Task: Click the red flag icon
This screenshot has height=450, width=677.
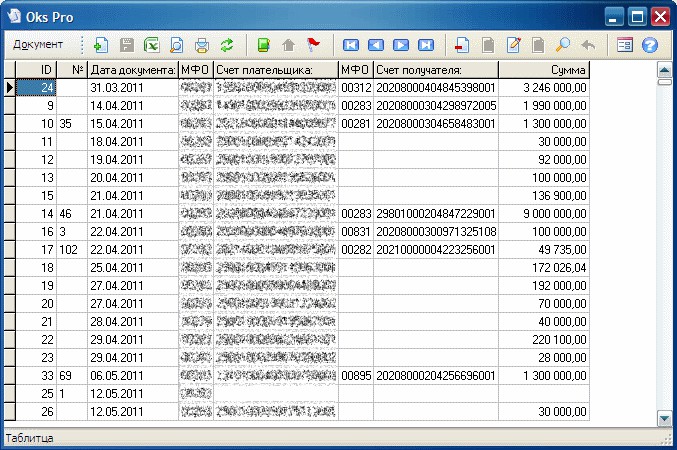Action: pyautogui.click(x=313, y=45)
